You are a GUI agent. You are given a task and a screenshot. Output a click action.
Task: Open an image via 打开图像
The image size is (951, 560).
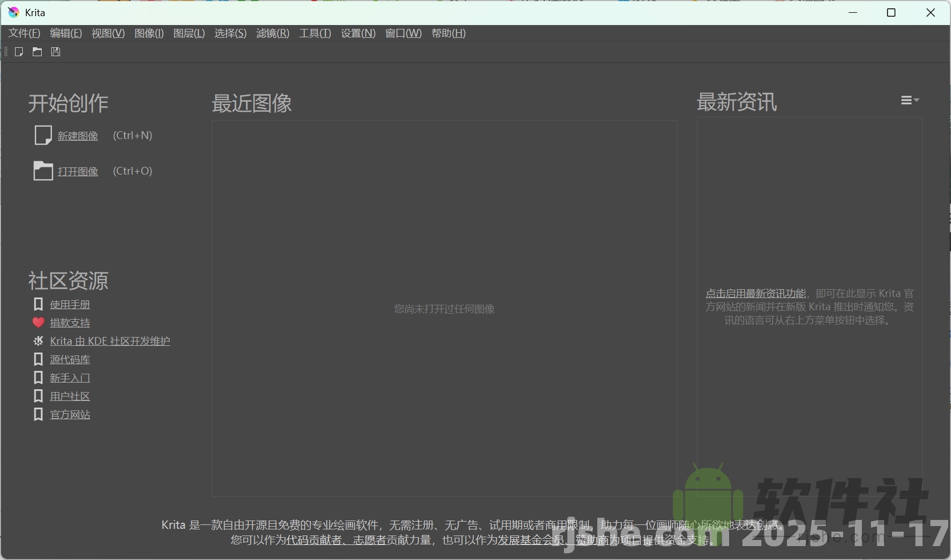click(77, 171)
